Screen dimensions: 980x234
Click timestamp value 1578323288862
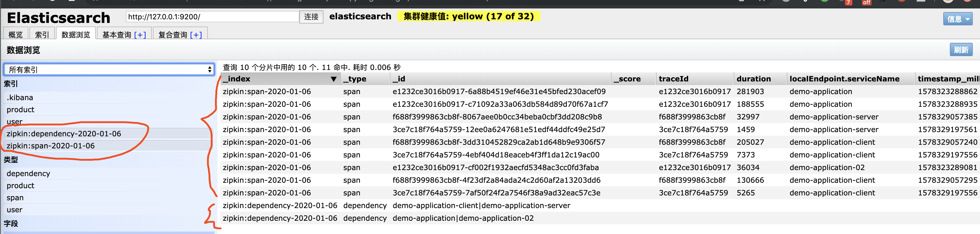947,91
